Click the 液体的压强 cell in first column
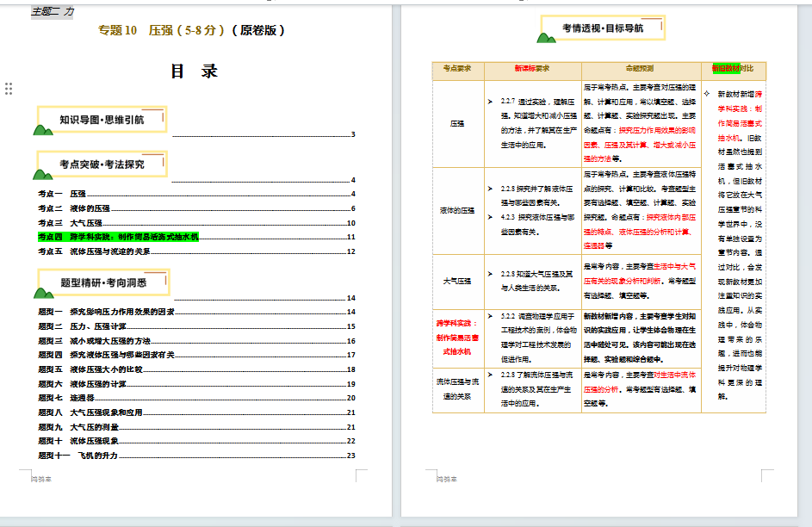The image size is (812, 527). tap(457, 210)
